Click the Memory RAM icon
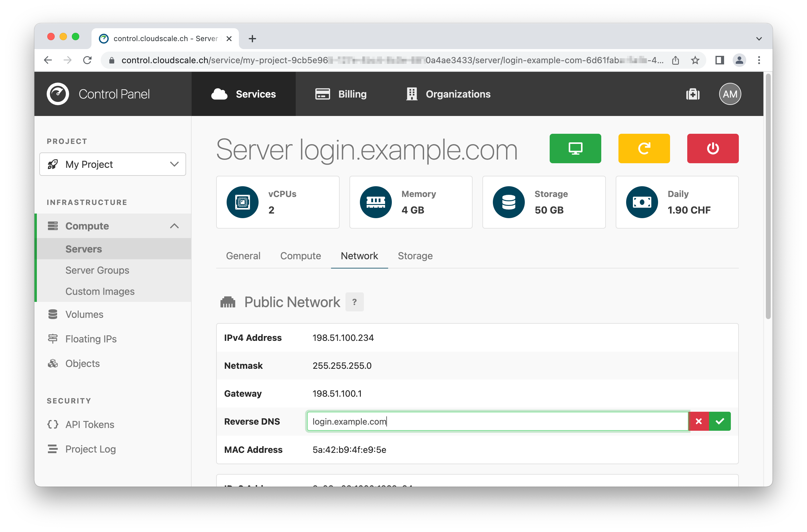This screenshot has height=532, width=807. (x=376, y=202)
